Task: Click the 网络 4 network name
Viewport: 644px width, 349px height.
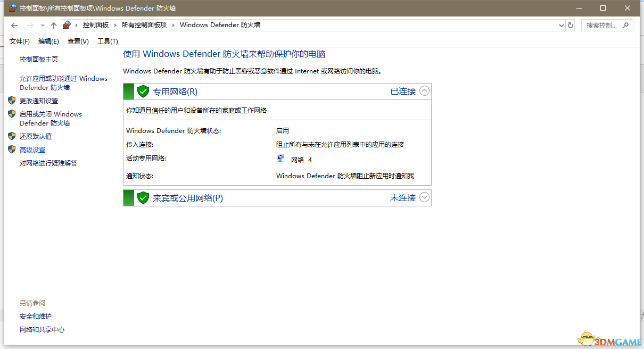Action: point(301,160)
